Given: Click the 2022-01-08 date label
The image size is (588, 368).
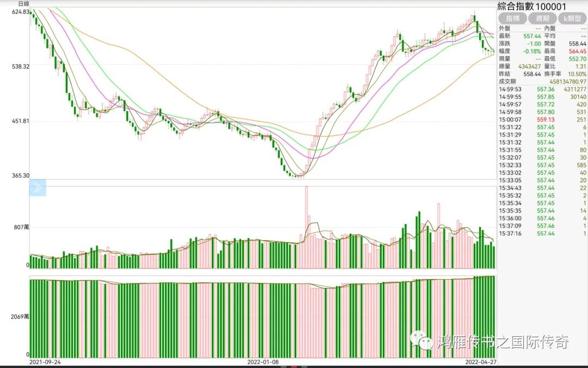Looking at the screenshot, I should (263, 362).
